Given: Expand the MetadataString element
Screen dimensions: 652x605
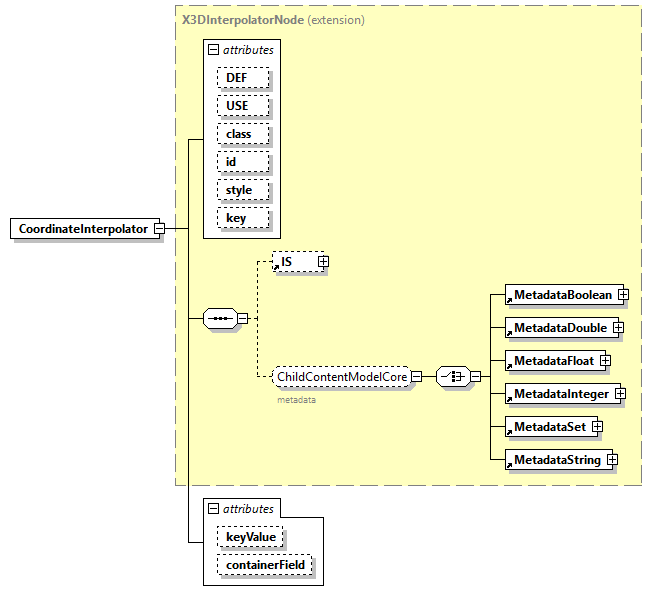Looking at the screenshot, I should tap(612, 460).
